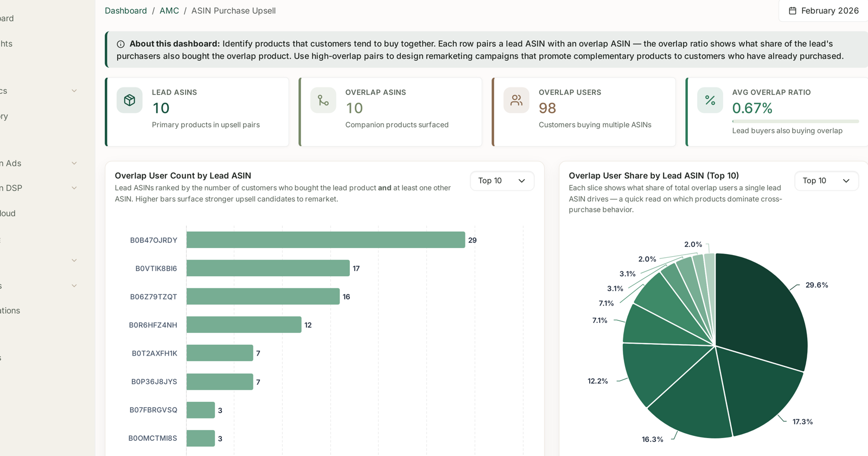The image size is (868, 456).
Task: Click the 0.67% Avg Overlap Ratio value
Action: [752, 108]
